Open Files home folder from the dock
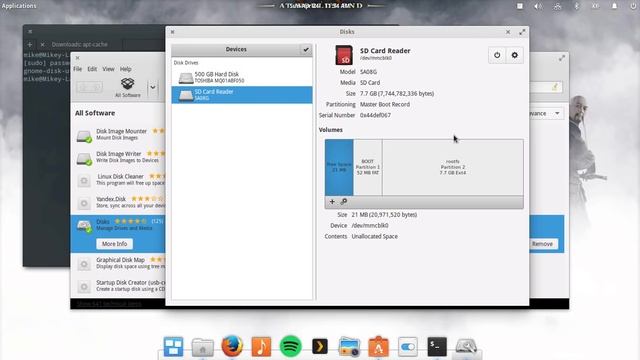Screen dimensions: 640x360 203,347
